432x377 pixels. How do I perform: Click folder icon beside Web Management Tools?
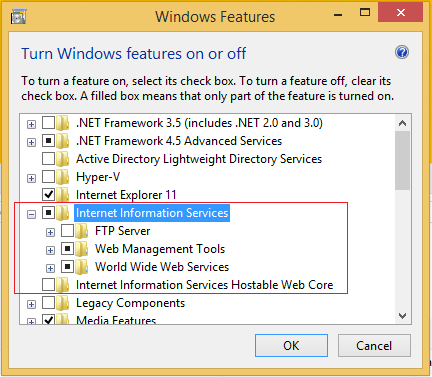(x=81, y=249)
